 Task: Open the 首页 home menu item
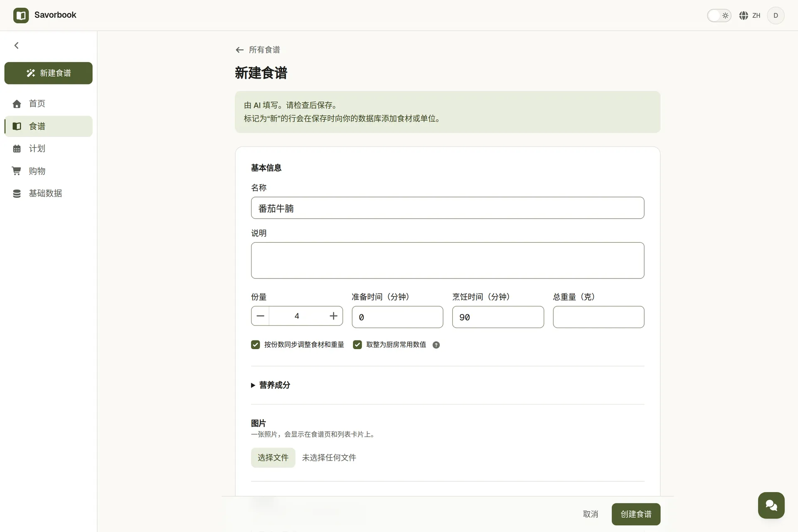[x=49, y=103]
